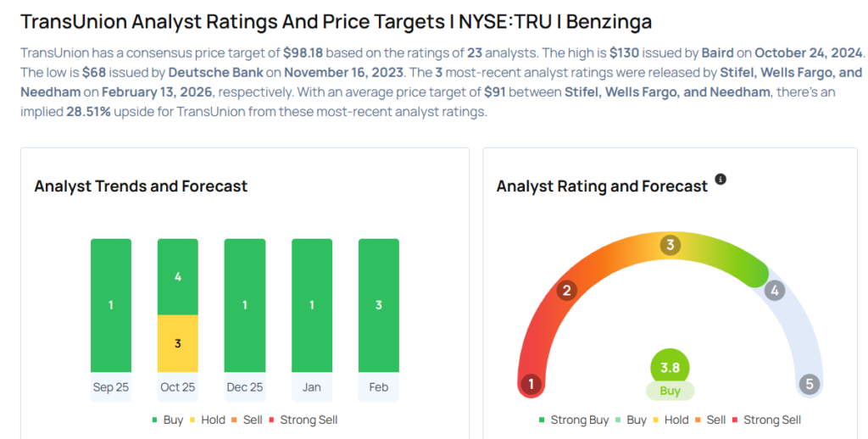Viewport: 868px width, 439px height.
Task: Select the Sep 25 green bar
Action: (111, 305)
